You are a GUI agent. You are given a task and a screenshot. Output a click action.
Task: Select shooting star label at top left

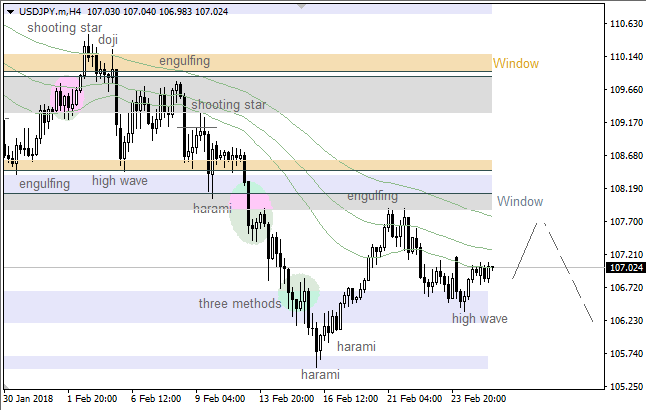click(x=64, y=27)
